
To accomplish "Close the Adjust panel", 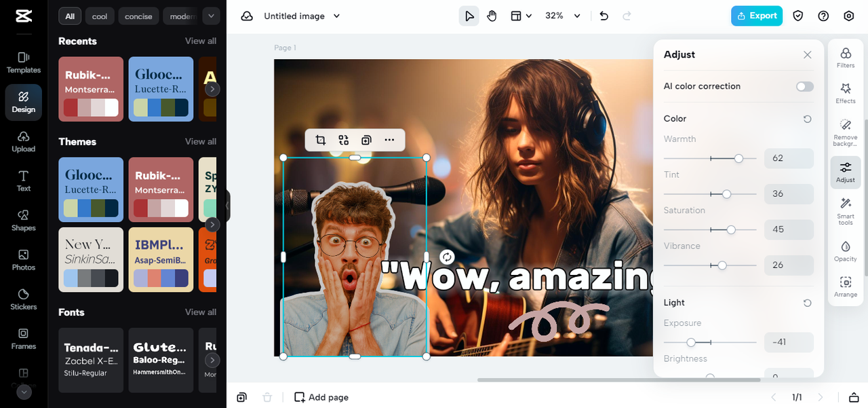I will (807, 55).
